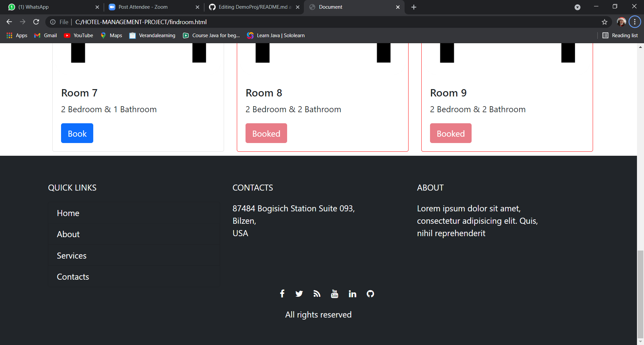Click the Twitter icon in the footer

pyautogui.click(x=299, y=293)
